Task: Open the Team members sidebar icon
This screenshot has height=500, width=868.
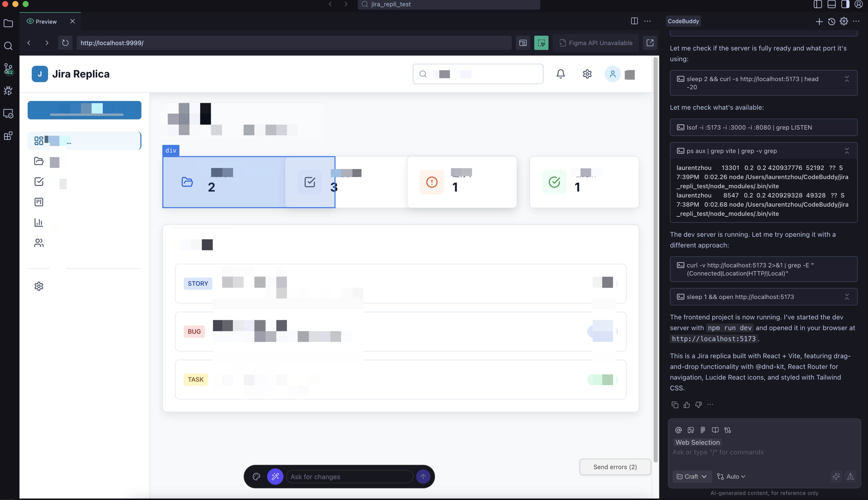Action: coord(39,243)
